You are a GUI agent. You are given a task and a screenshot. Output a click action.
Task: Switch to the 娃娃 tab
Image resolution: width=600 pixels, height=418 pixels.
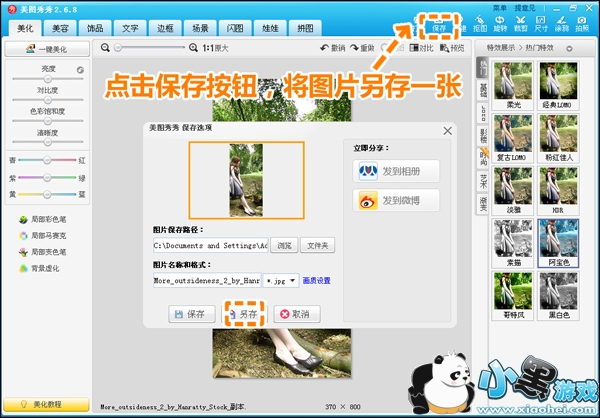coord(270,28)
